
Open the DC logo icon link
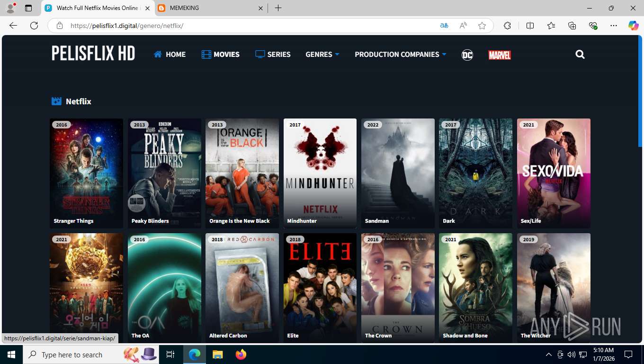(x=467, y=55)
